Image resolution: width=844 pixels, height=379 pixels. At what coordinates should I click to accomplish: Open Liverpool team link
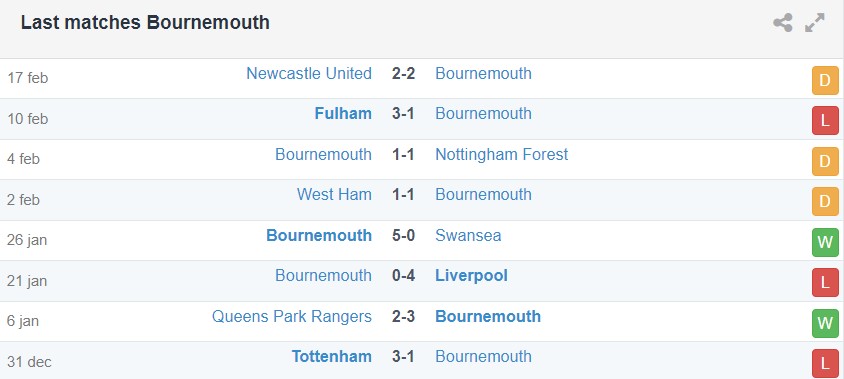tap(472, 276)
